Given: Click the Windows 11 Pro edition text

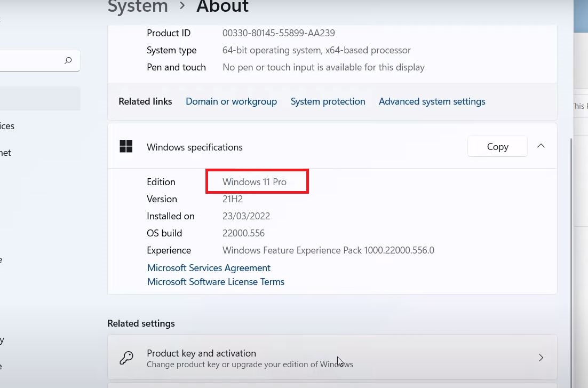Looking at the screenshot, I should click(255, 182).
